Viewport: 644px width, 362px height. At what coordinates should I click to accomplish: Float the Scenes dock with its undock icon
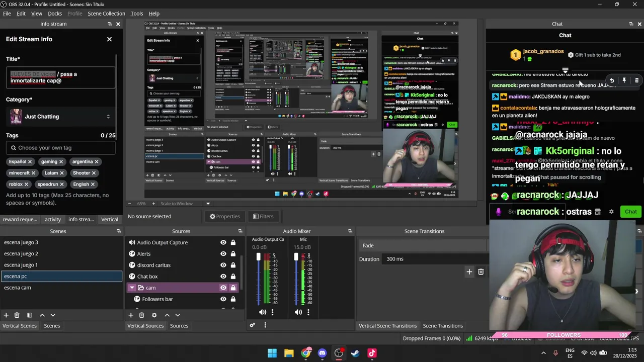coord(119,231)
